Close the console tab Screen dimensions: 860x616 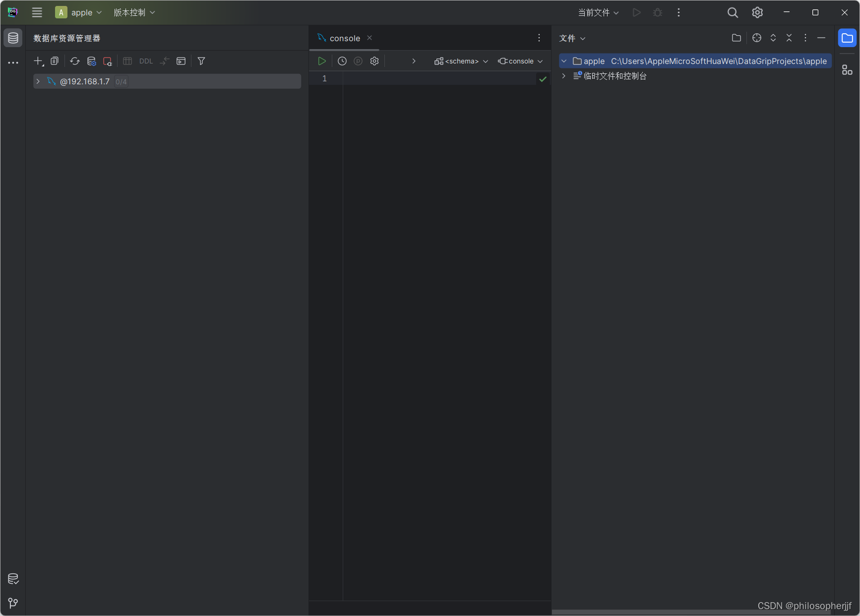(x=369, y=38)
